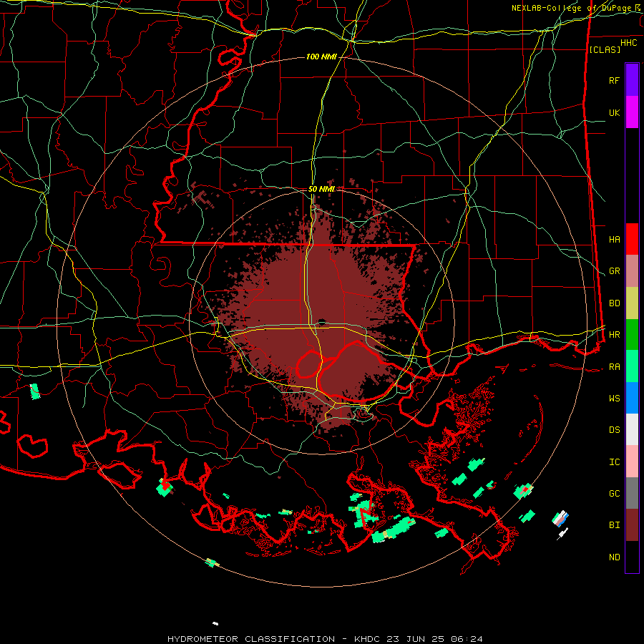Click the KHDC radar site identifier
The width and height of the screenshot is (644, 644).
[x=367, y=639]
